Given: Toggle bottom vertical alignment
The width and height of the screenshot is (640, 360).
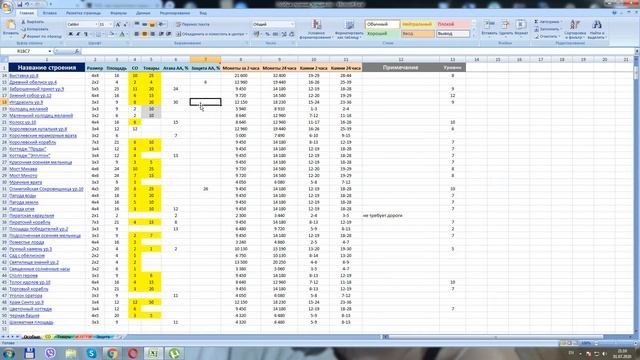Looking at the screenshot, I should click(152, 24).
